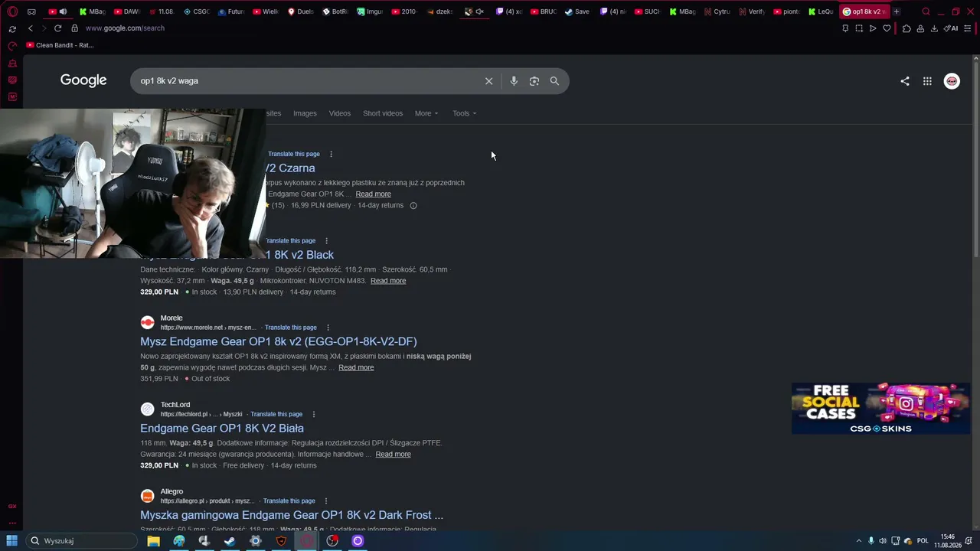Image resolution: width=980 pixels, height=551 pixels.
Task: Translate the Morele result page
Action: [291, 328]
